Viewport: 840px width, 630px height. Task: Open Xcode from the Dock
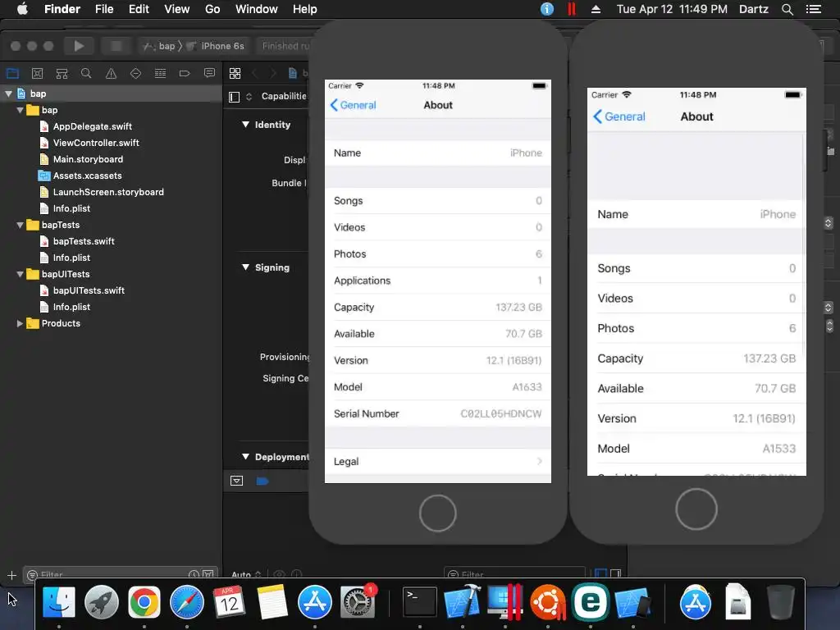[x=463, y=601]
